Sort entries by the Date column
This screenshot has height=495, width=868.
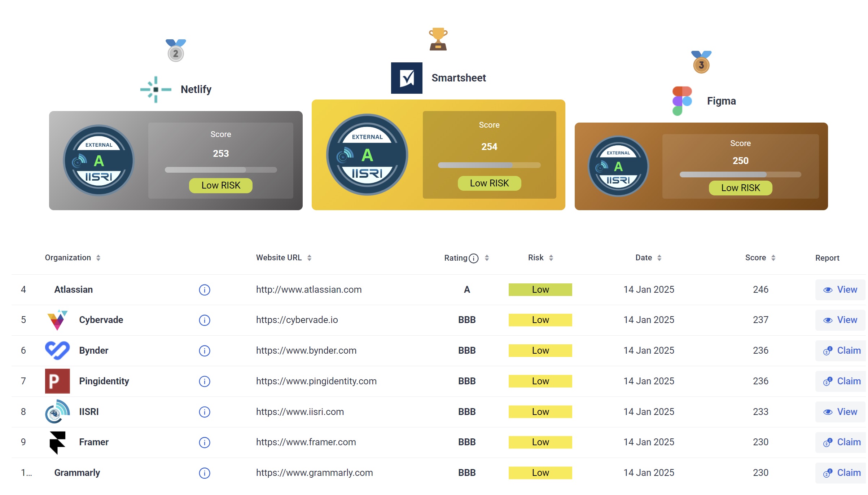pos(659,258)
